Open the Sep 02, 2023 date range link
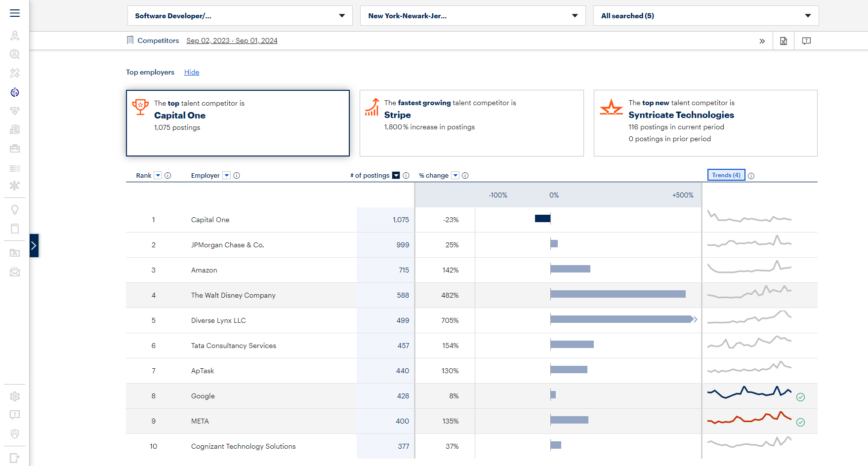The height and width of the screenshot is (466, 868). coord(232,40)
